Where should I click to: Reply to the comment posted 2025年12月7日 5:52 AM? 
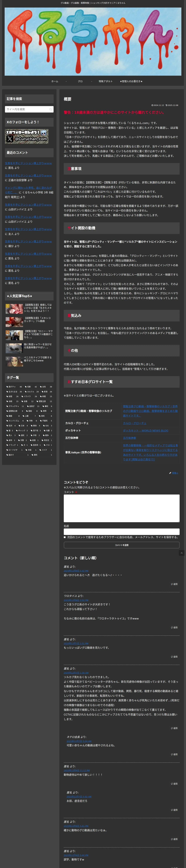click(x=174, y=810)
